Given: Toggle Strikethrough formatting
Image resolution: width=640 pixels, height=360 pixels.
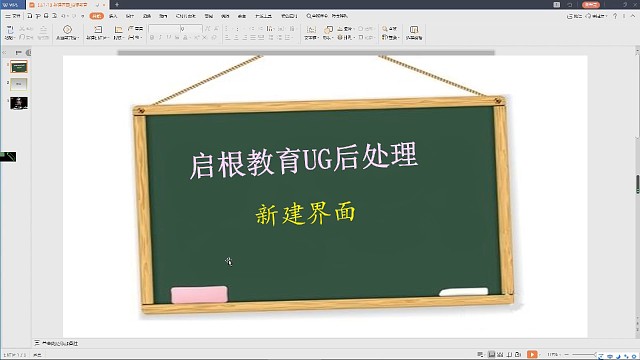Looking at the screenshot, I should click(177, 38).
